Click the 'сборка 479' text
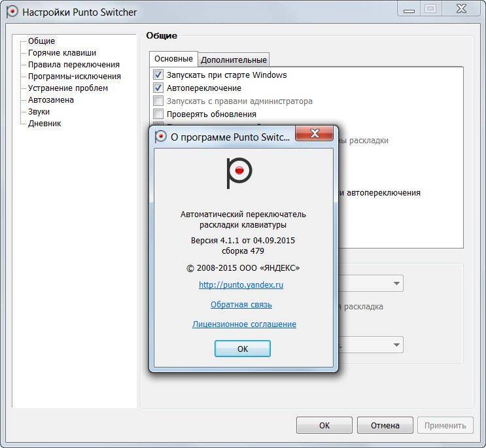This screenshot has height=448, width=486. pos(243,250)
